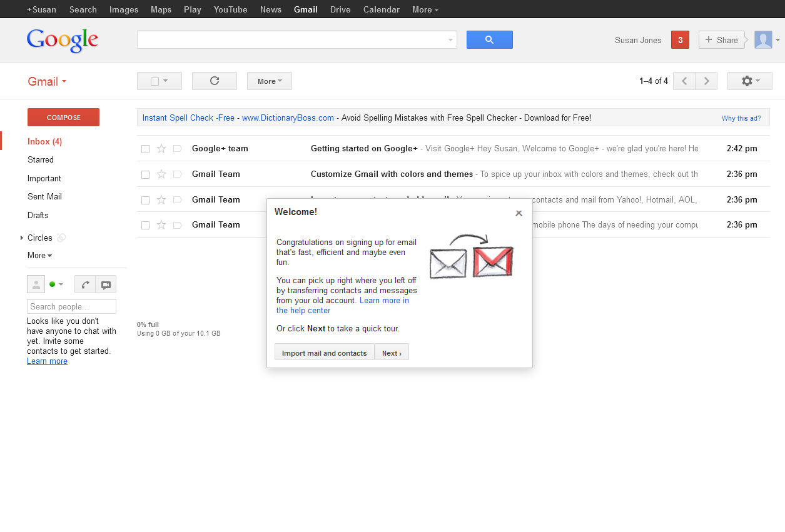
Task: Click the phone call icon in chat
Action: (x=85, y=284)
